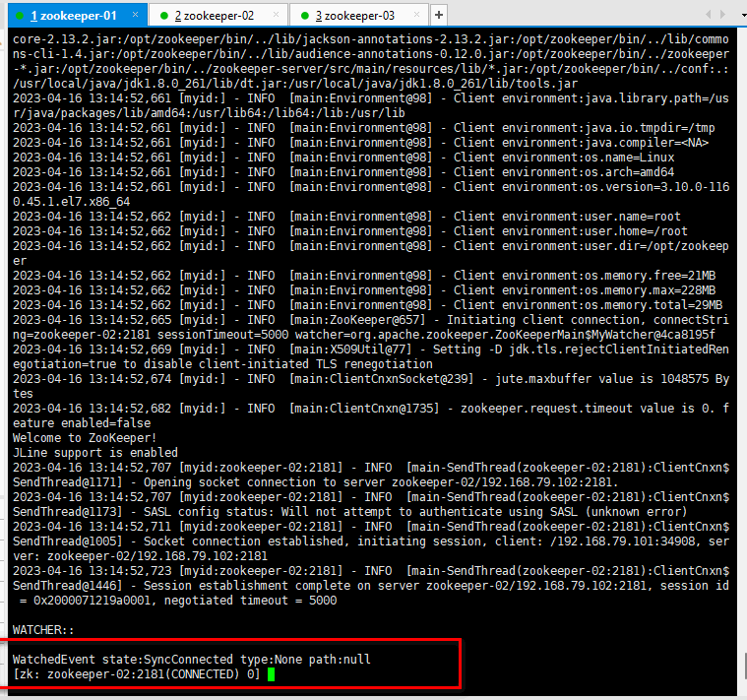This screenshot has width=747, height=700.
Task: Click the 'Welcome to ZooKeeper!' line
Action: click(85, 438)
